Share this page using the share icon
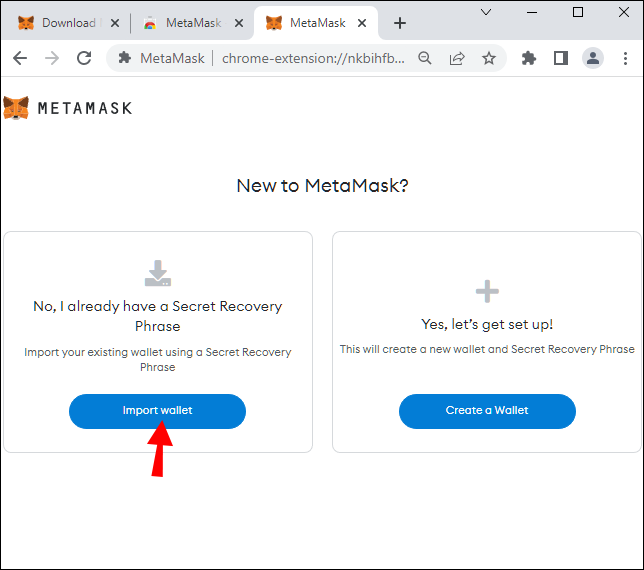The image size is (644, 570). [457, 58]
